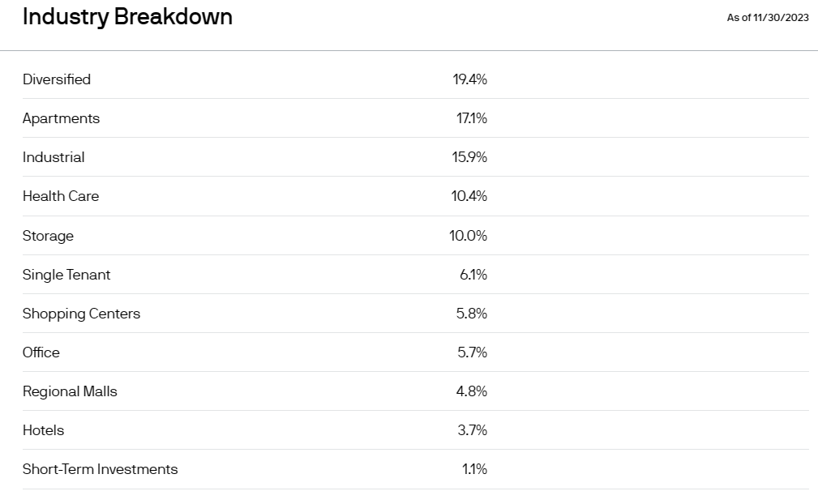Select the Short-Term Investments label

(100, 469)
